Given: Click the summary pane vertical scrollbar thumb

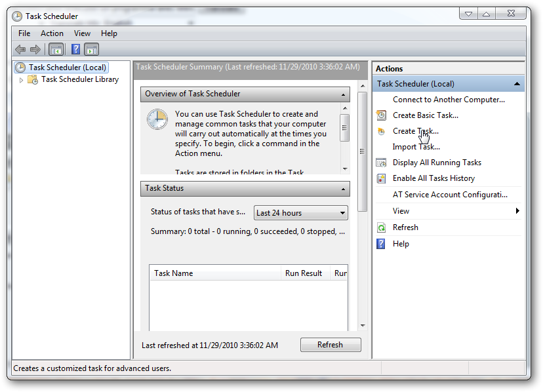Looking at the screenshot, I should tap(362, 151).
